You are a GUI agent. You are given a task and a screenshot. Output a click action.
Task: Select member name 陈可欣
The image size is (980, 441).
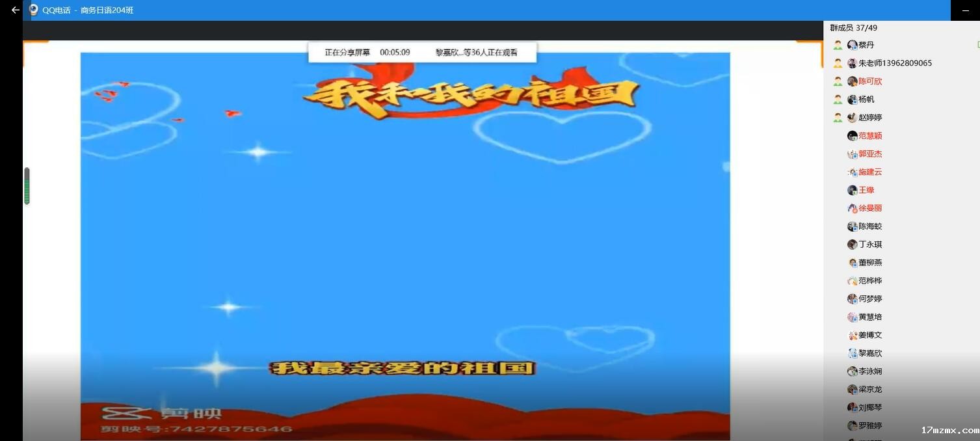click(870, 81)
